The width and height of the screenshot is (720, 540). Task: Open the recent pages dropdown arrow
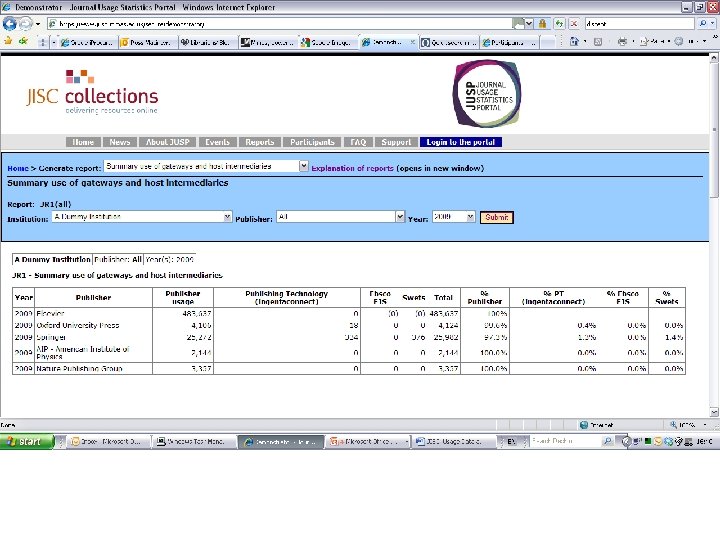(38, 23)
